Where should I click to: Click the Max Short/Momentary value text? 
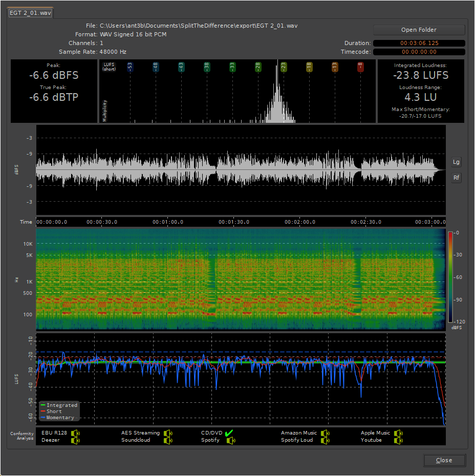[420, 116]
